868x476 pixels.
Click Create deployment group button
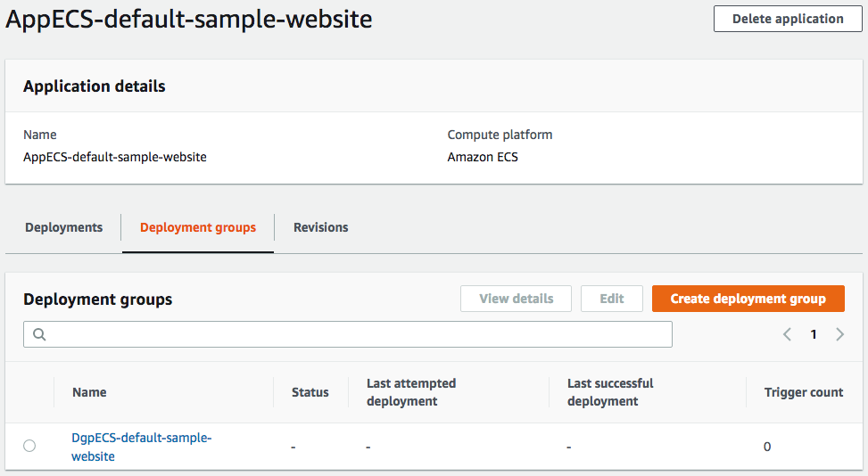pos(748,299)
